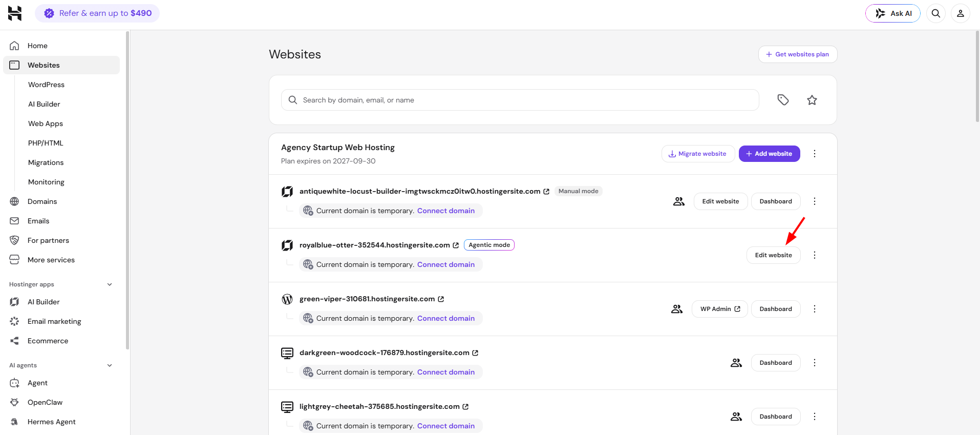Open external link for lightgrey-cheetah-375685 site
Screen dimensions: 980x435
click(x=465, y=407)
